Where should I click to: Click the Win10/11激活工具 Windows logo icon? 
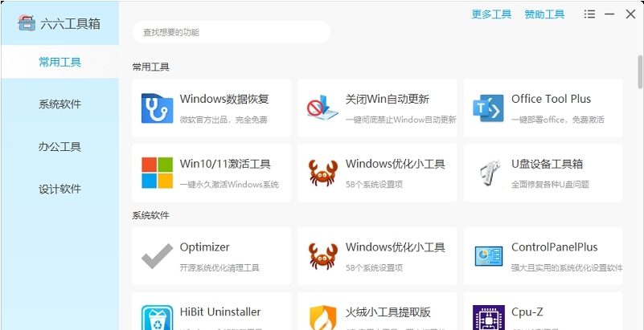coord(157,173)
